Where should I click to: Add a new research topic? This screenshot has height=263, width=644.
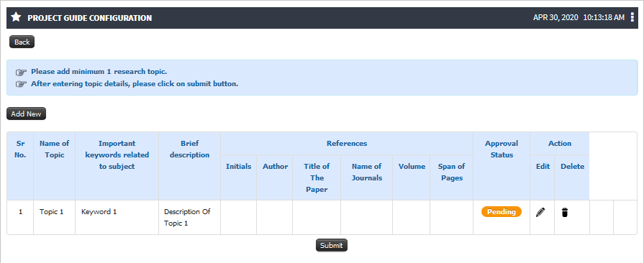(x=27, y=114)
